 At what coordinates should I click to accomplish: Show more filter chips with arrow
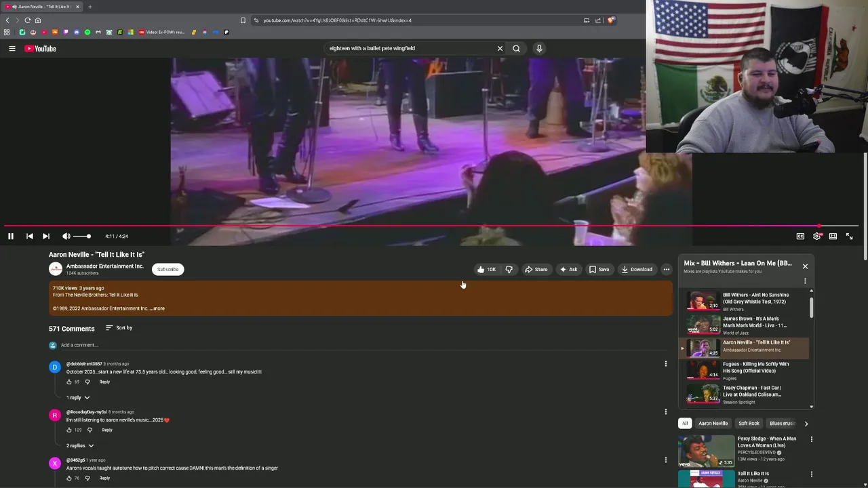click(806, 424)
